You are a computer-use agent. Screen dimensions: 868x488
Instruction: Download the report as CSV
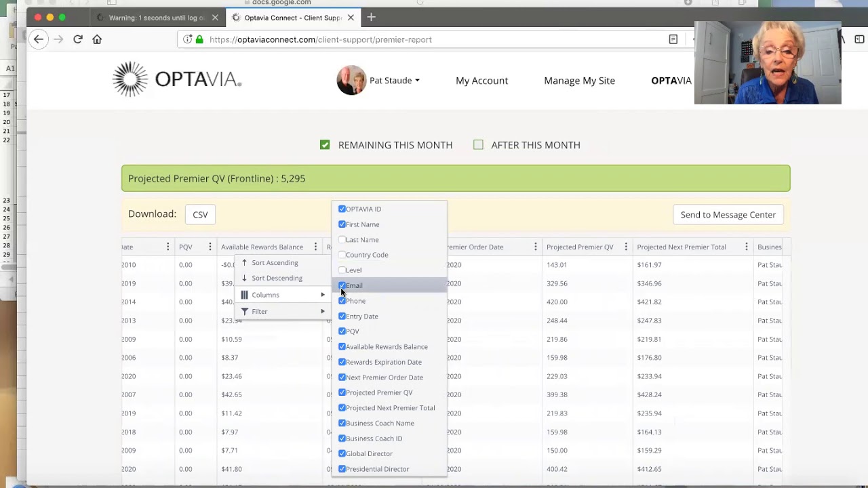coord(200,215)
